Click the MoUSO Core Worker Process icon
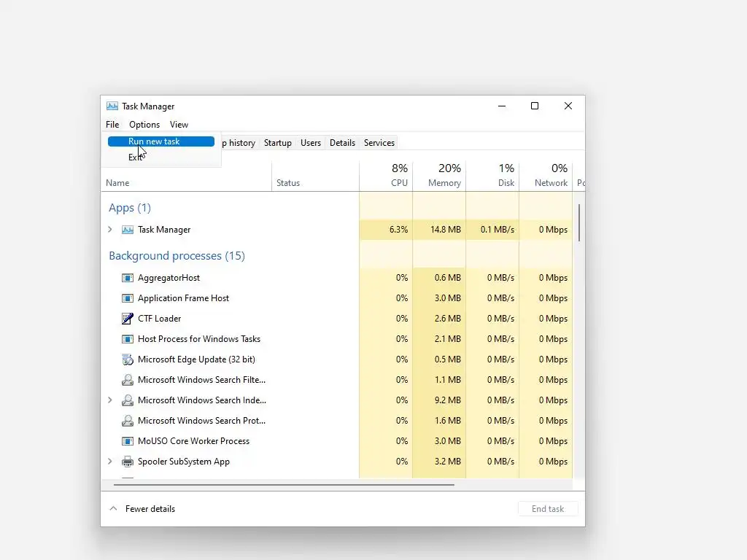Screen dimensions: 747x560 (127, 441)
